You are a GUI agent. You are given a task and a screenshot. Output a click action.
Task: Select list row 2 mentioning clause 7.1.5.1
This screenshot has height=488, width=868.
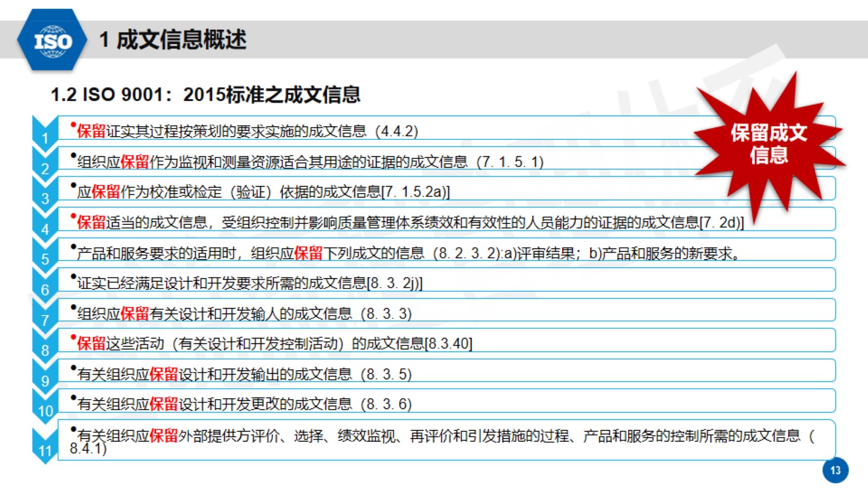[x=446, y=158]
